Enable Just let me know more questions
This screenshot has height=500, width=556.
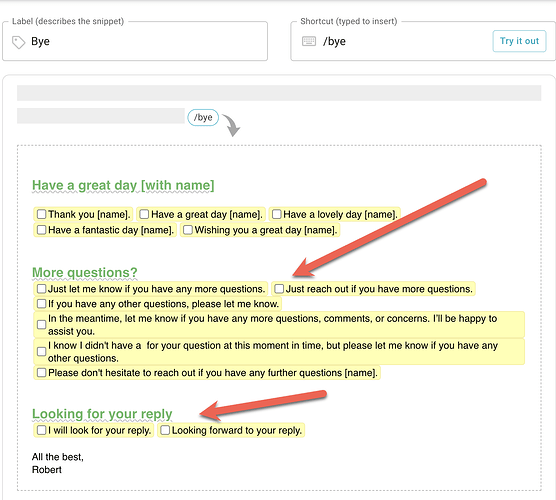point(41,289)
